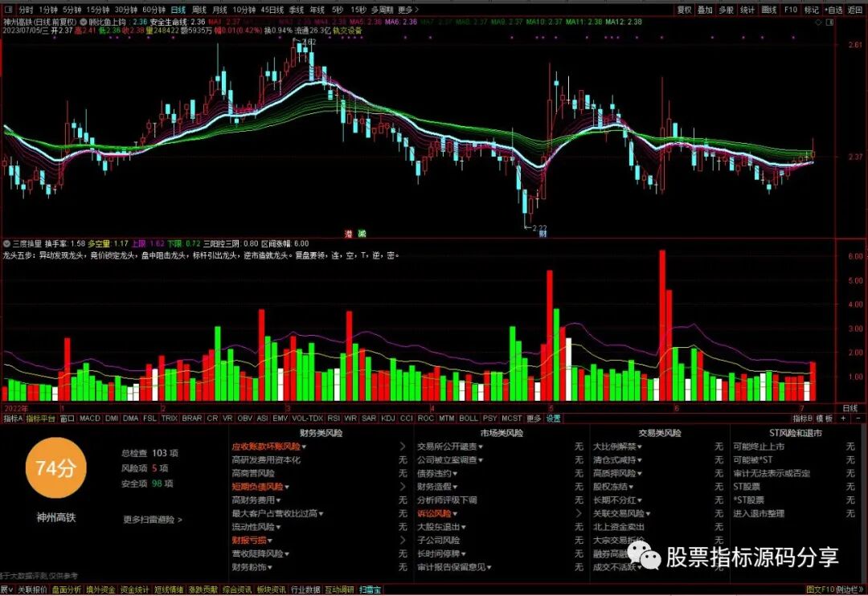
Task: Click the minus button to remove sub-window
Action: pyautogui.click(x=858, y=418)
